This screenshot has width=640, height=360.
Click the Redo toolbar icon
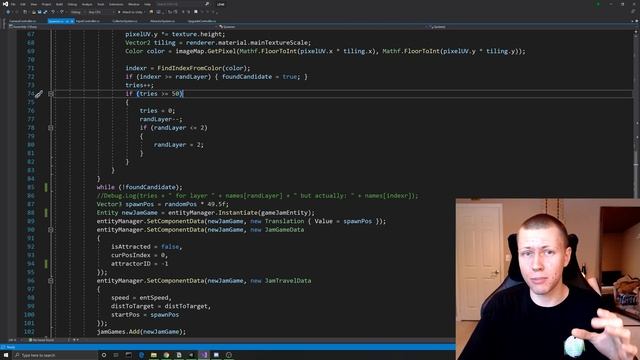(62, 12)
